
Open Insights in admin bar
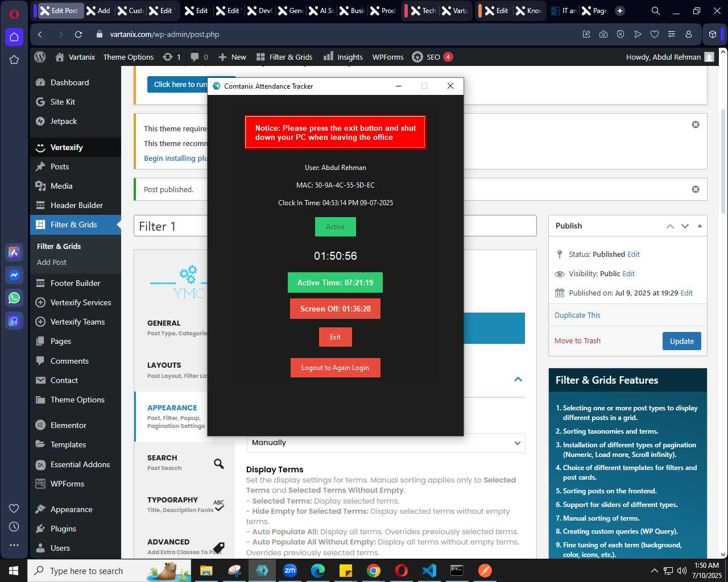click(343, 57)
